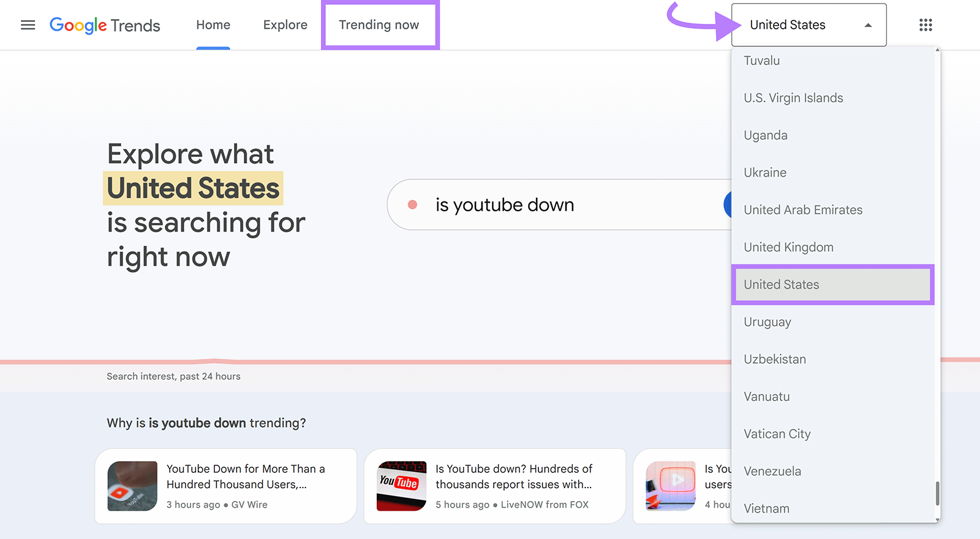The width and height of the screenshot is (980, 539).
Task: Open the Google apps grid
Action: 925,25
